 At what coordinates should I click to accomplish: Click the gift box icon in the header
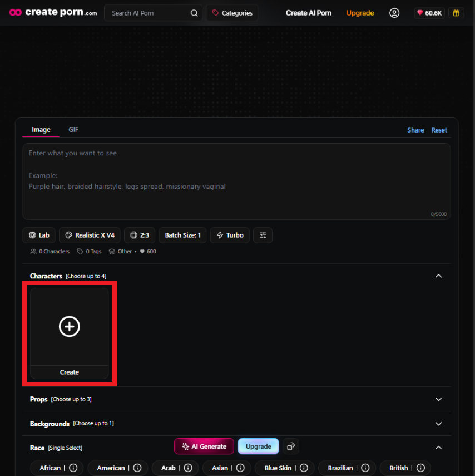tap(456, 13)
